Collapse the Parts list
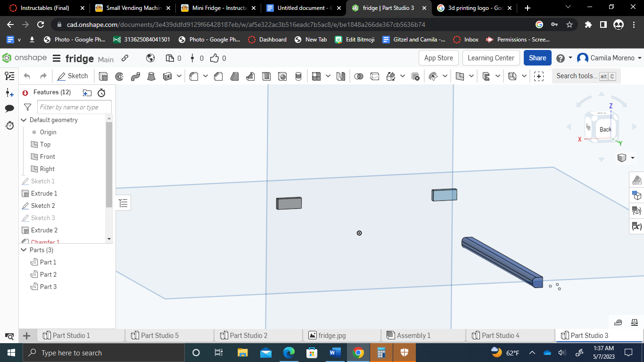Screen dimensions: 644x362 [x=24, y=250]
